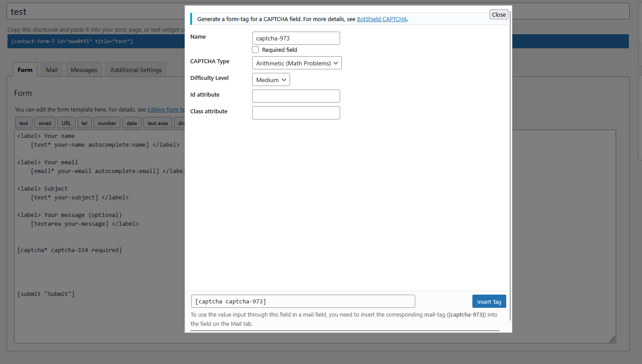Insert a text form-tag
The height and width of the screenshot is (364, 642).
pos(23,123)
